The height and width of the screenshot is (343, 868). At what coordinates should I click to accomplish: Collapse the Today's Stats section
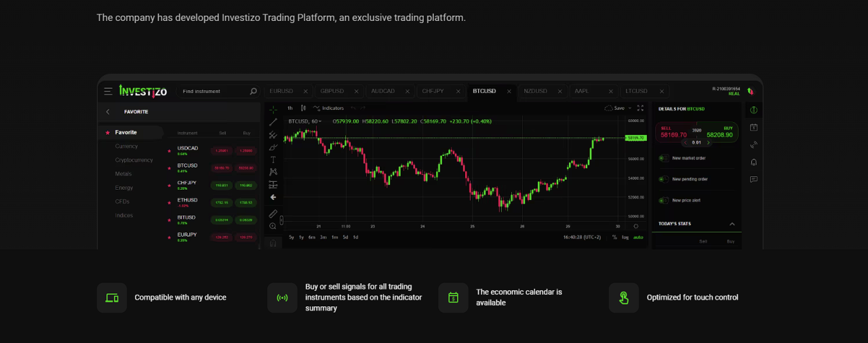pyautogui.click(x=732, y=224)
